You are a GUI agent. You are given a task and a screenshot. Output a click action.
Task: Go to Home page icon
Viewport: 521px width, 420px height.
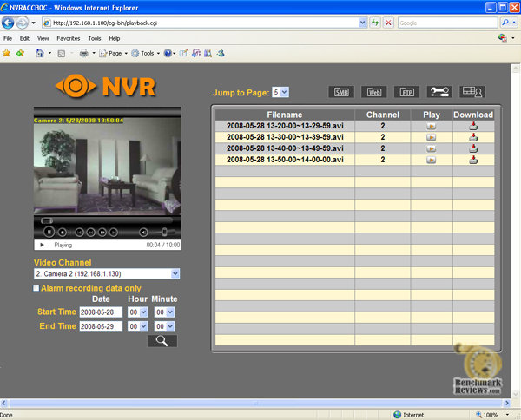(40, 53)
